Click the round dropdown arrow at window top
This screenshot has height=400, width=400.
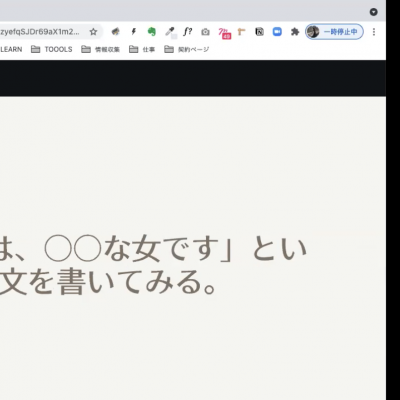(374, 12)
